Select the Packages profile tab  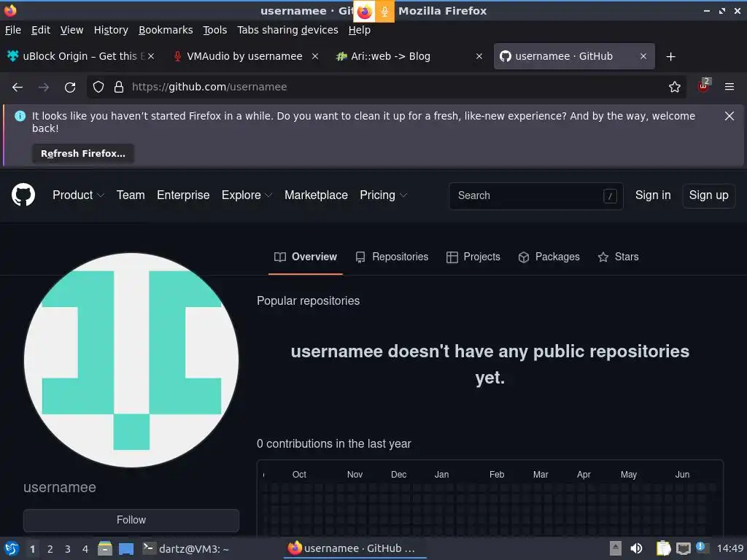point(549,257)
